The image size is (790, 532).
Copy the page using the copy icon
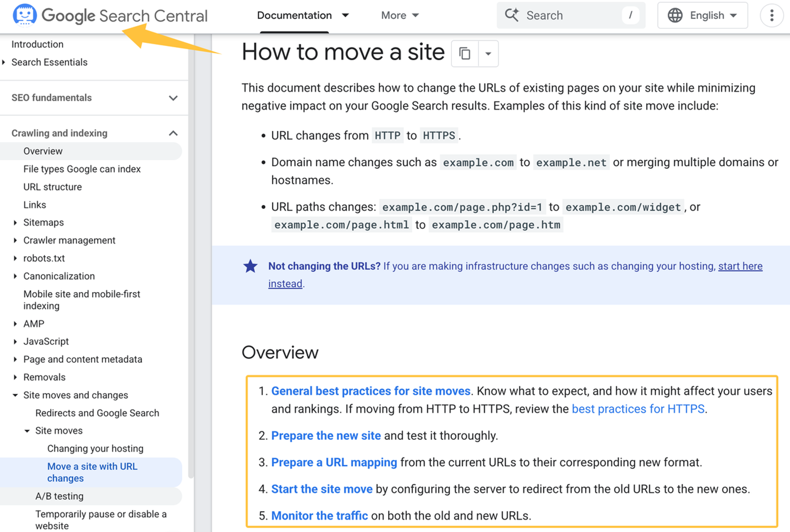click(x=465, y=53)
